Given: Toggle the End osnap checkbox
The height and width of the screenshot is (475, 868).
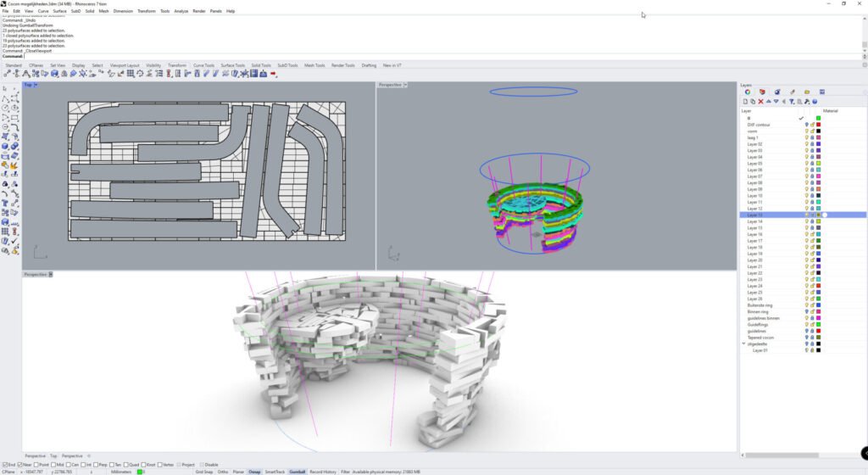Looking at the screenshot, I should [x=3, y=465].
